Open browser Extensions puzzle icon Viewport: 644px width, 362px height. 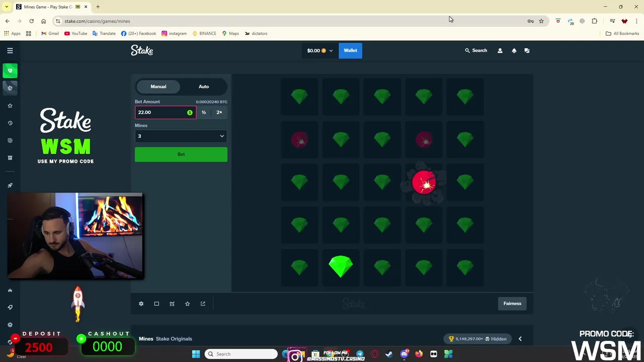click(595, 21)
